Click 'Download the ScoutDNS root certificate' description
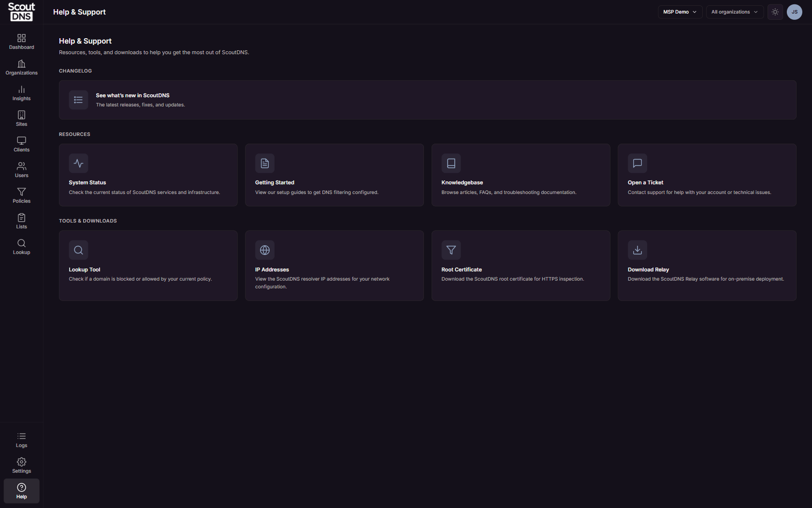 point(512,279)
